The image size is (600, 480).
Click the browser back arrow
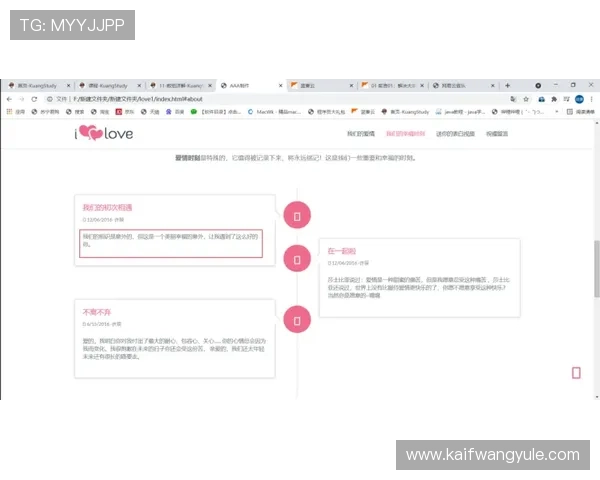click(x=9, y=99)
